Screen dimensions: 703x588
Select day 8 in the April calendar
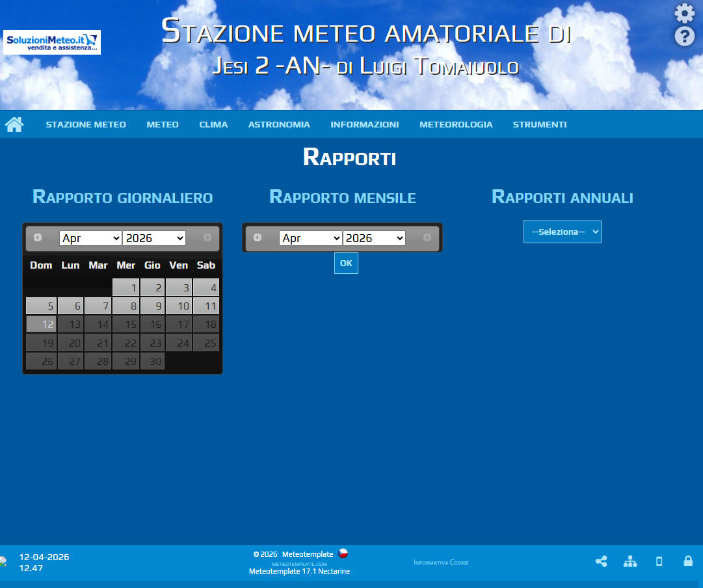(x=126, y=306)
